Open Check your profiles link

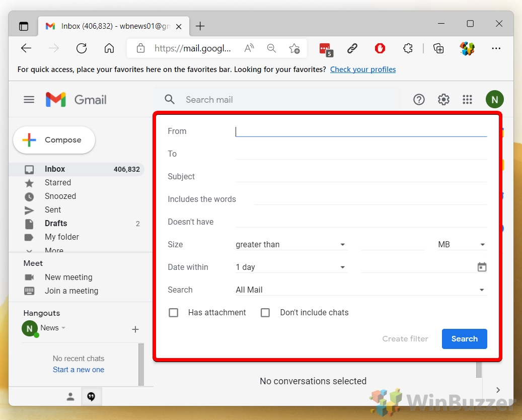click(362, 69)
